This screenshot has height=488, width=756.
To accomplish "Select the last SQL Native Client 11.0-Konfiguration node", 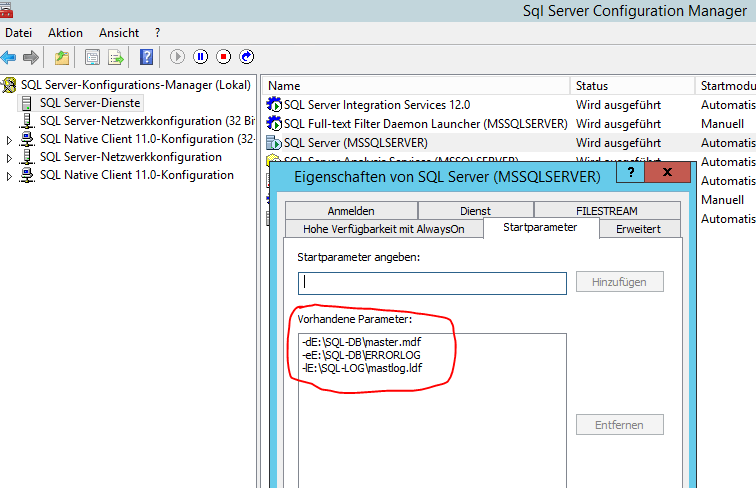I will [136, 175].
